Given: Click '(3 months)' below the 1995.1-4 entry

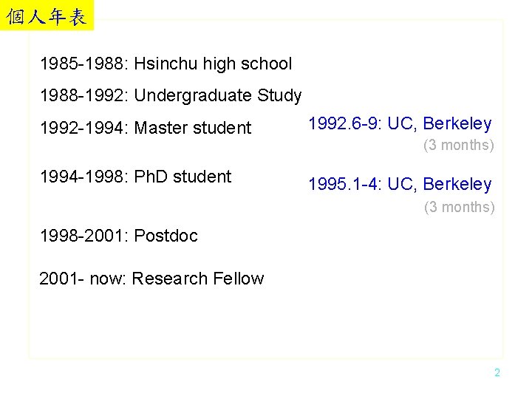Looking at the screenshot, I should click(458, 207).
